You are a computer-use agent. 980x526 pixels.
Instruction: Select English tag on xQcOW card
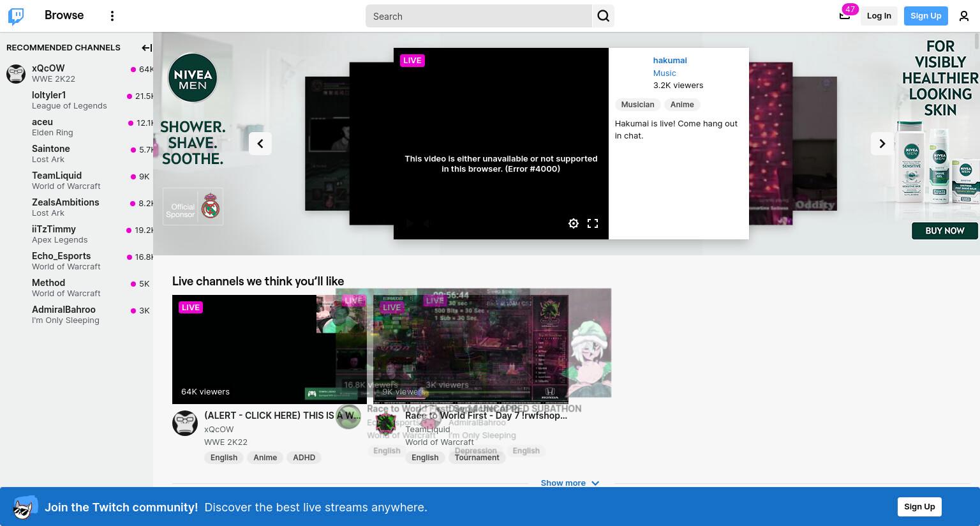click(x=224, y=458)
